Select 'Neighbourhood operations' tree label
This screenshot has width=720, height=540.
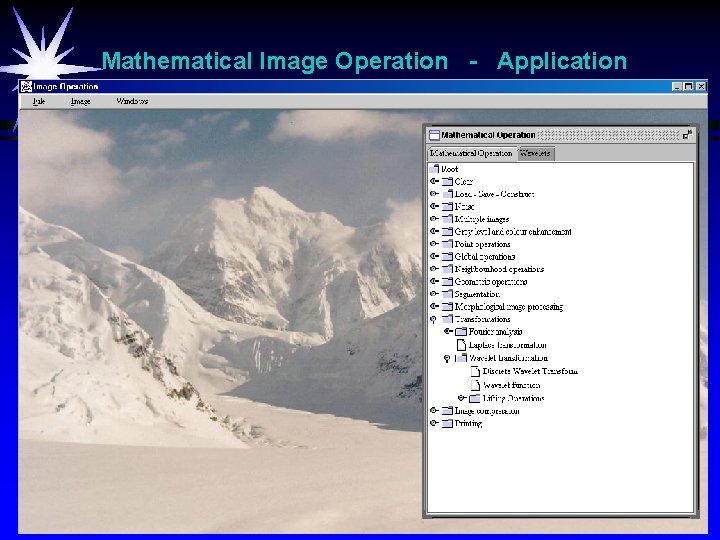tap(499, 269)
